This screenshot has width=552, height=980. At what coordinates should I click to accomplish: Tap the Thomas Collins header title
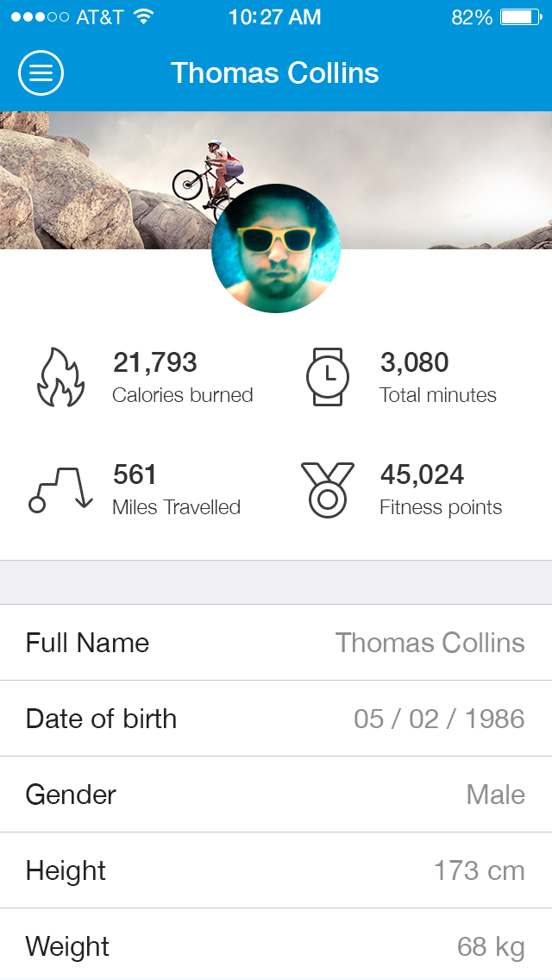[275, 73]
